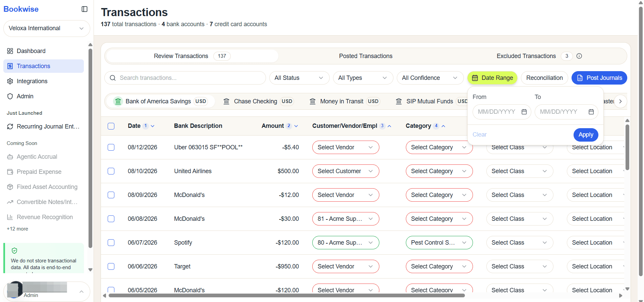644x302 pixels.
Task: Open Integrations gear icon
Action: click(10, 81)
